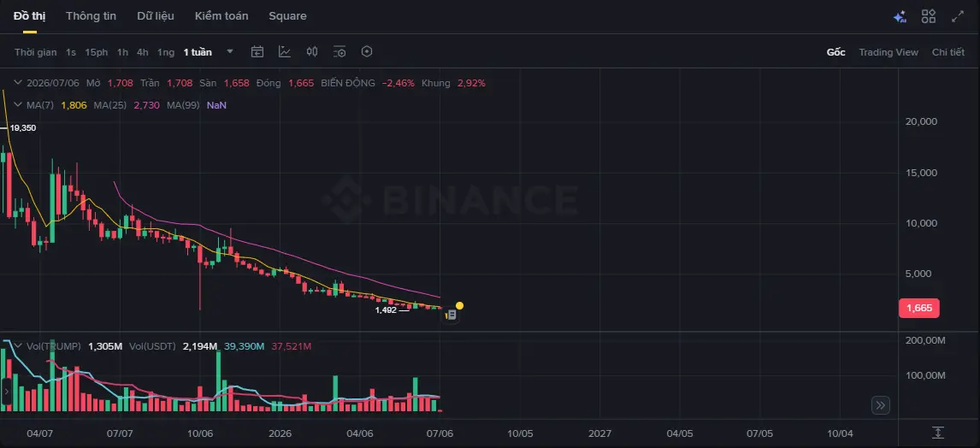
Task: Expand chart to fullscreen
Action: click(x=958, y=16)
